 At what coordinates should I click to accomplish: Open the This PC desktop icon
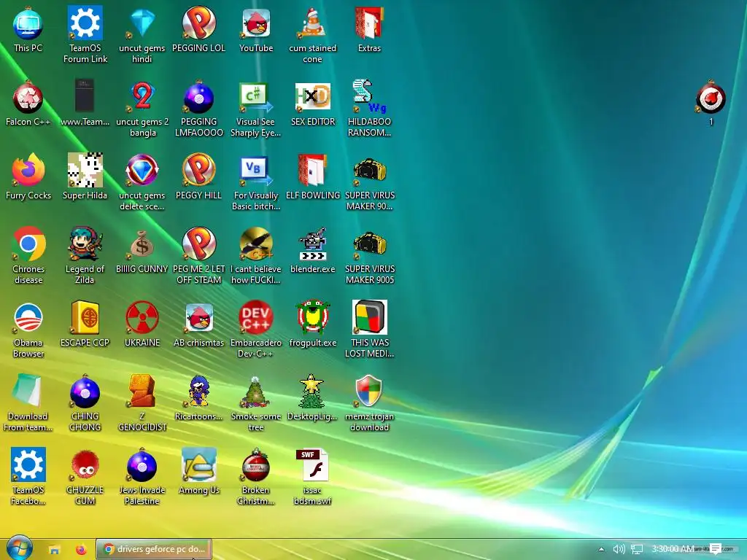(x=28, y=24)
